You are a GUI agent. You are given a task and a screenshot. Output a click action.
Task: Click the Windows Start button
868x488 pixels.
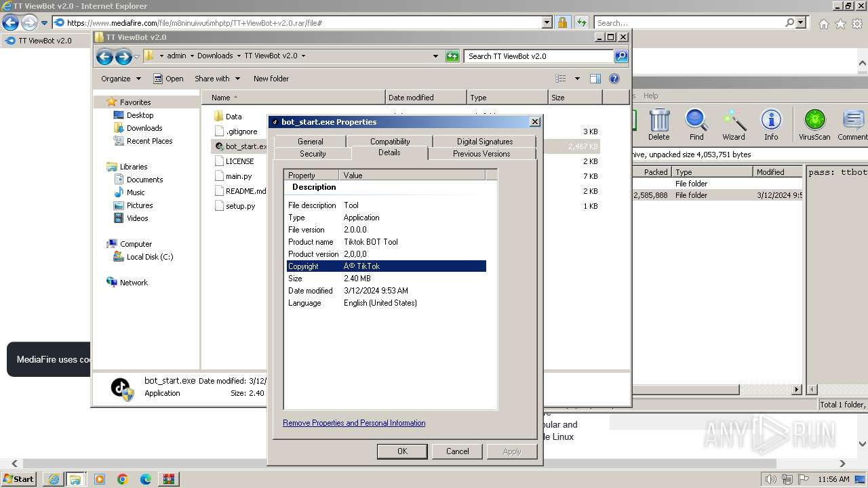(19, 479)
